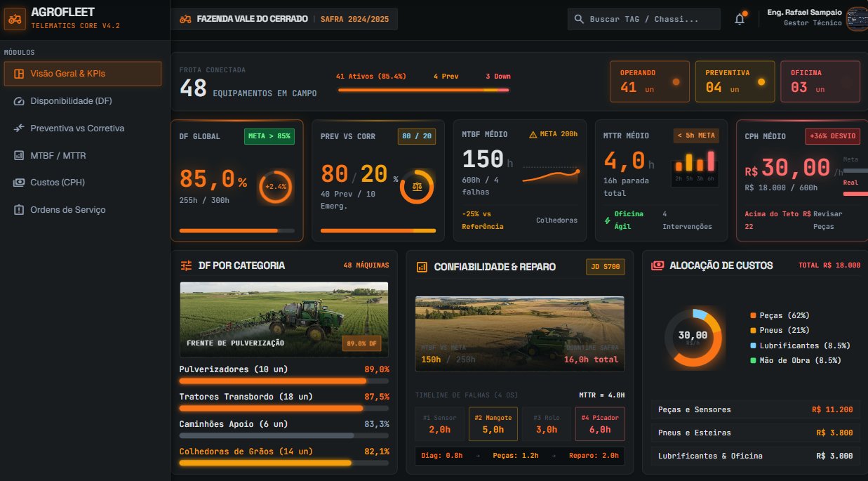This screenshot has height=481, width=868.
Task: Click the money icon beside Alocação de Custos
Action: [657, 265]
